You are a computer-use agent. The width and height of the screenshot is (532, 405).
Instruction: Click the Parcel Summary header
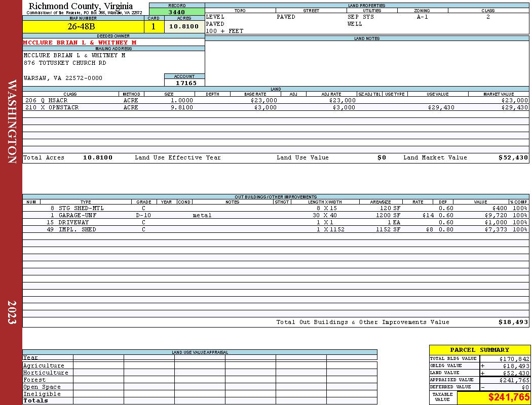pos(479,350)
